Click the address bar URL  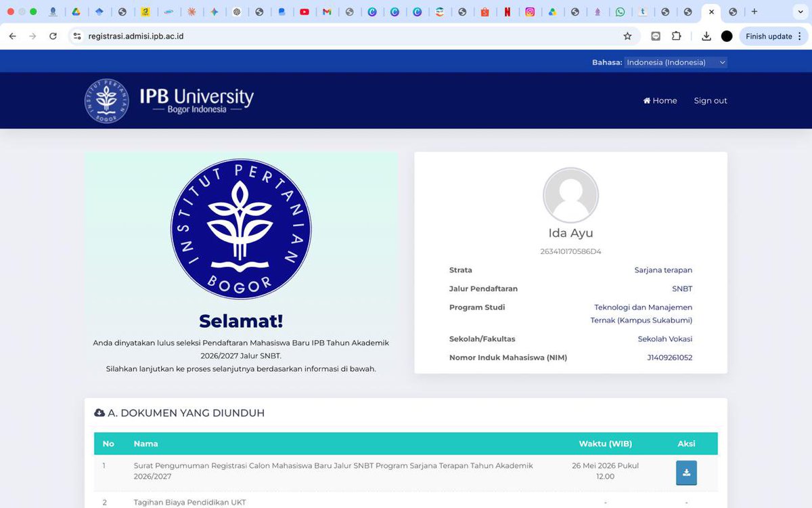coord(136,36)
